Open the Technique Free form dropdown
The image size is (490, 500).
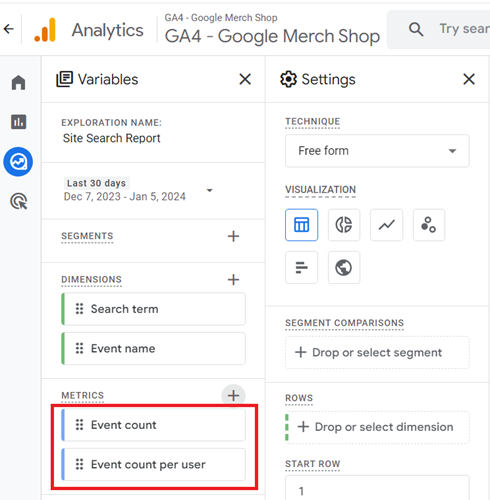(x=377, y=151)
